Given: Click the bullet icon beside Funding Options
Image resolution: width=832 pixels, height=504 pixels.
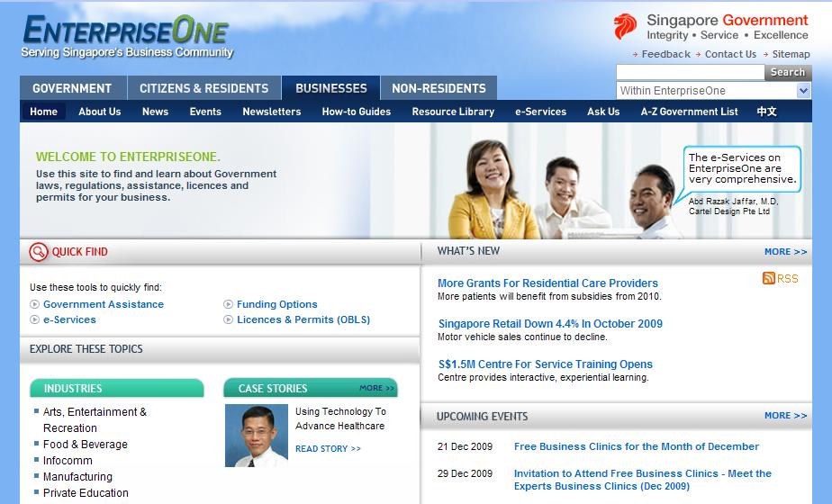Looking at the screenshot, I should click(228, 304).
